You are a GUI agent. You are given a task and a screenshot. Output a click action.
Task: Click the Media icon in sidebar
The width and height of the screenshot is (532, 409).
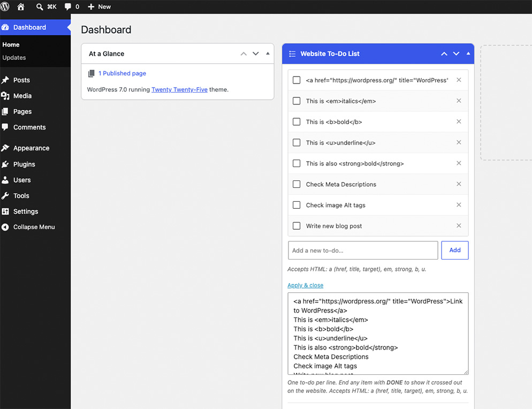tap(5, 96)
